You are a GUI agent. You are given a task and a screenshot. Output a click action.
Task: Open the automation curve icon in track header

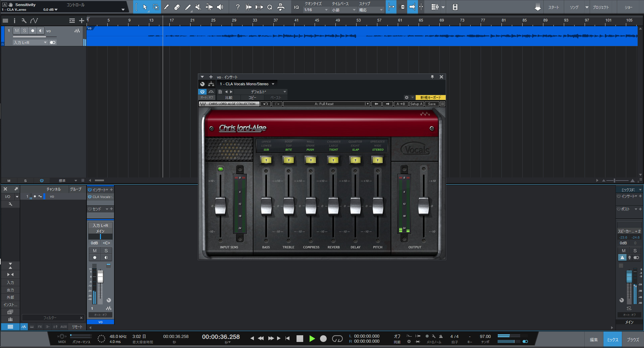[x=34, y=21]
